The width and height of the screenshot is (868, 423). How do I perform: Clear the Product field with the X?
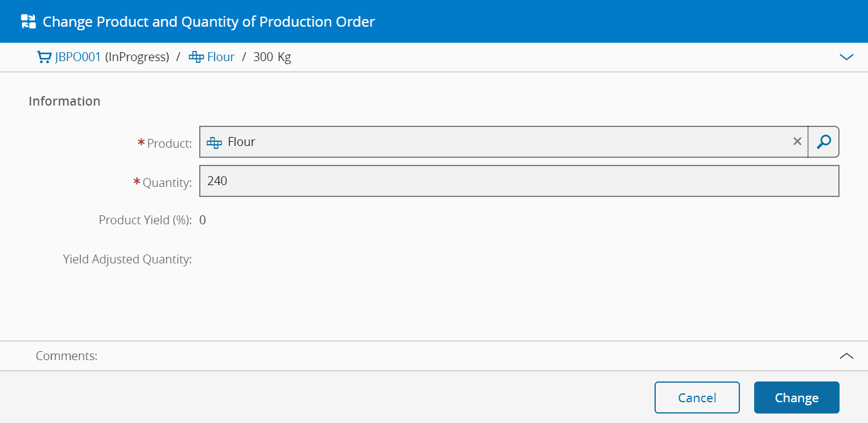797,141
